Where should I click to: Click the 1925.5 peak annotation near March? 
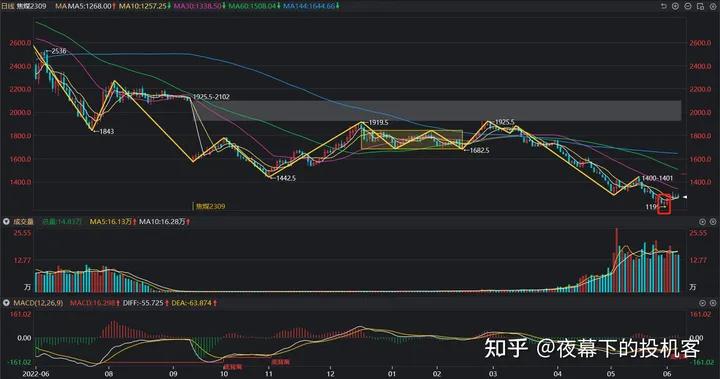click(x=505, y=122)
